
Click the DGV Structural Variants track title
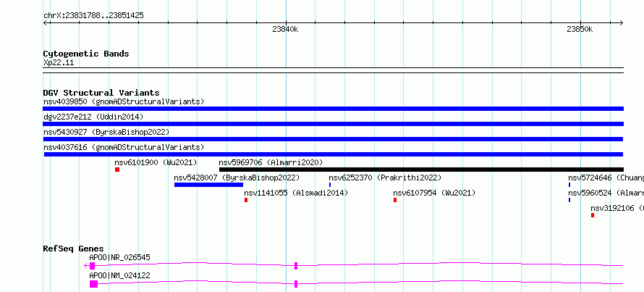click(x=101, y=93)
